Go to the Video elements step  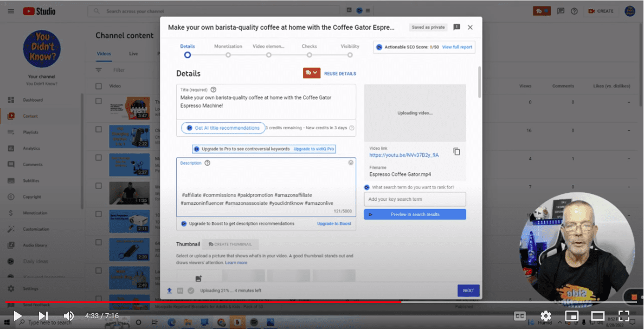coord(269,50)
